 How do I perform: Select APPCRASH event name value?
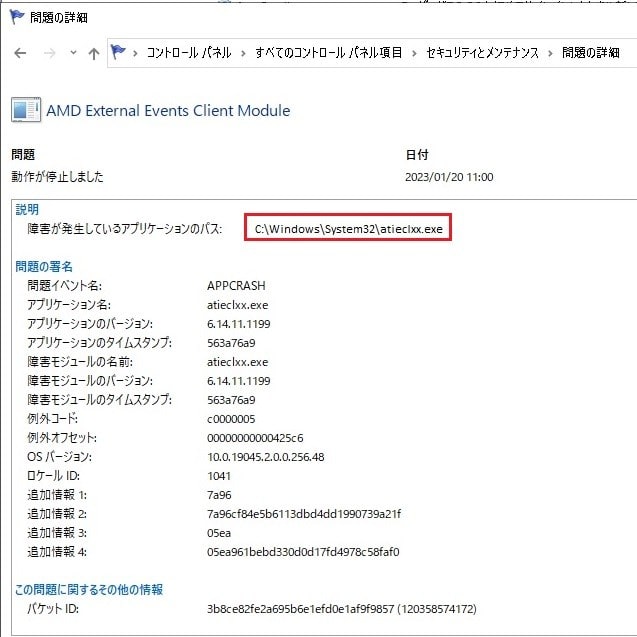tap(236, 286)
